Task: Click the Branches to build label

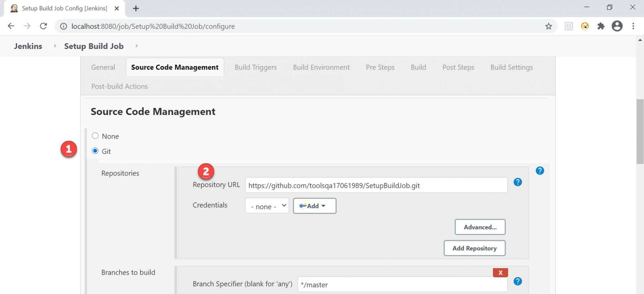Action: pos(128,273)
